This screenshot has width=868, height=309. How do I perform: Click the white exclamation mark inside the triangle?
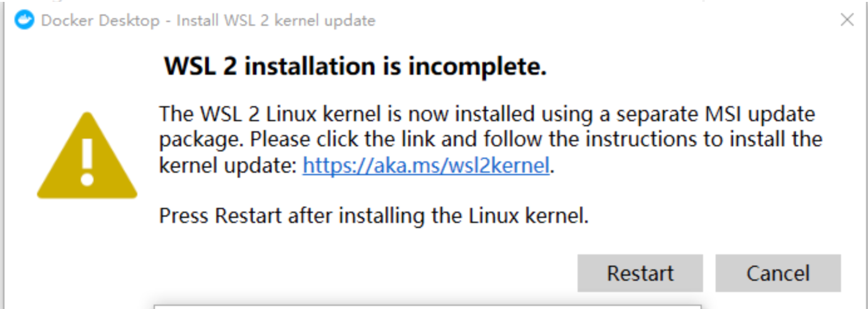click(87, 162)
